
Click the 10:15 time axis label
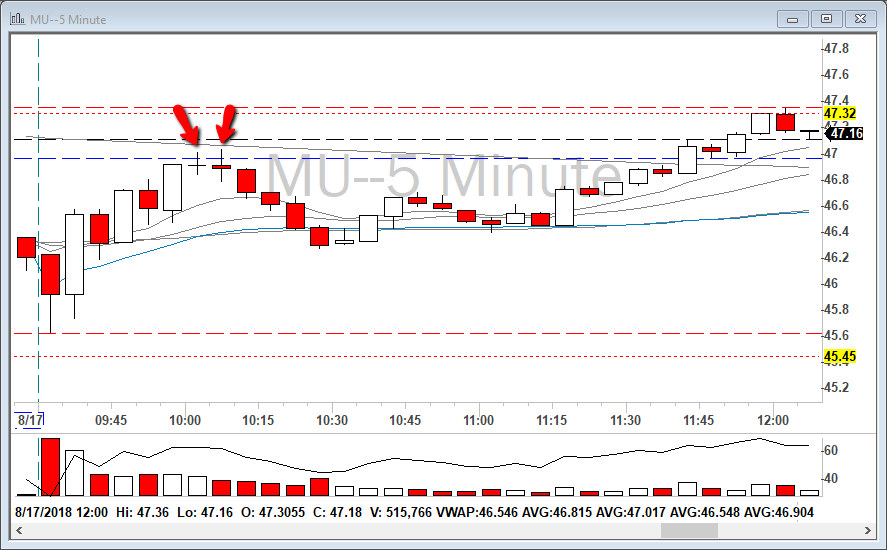(x=258, y=420)
